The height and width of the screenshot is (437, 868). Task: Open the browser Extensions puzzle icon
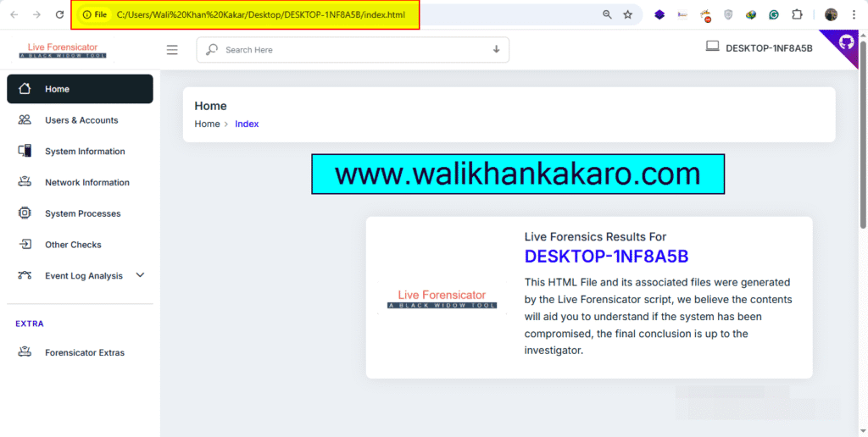[x=797, y=14]
